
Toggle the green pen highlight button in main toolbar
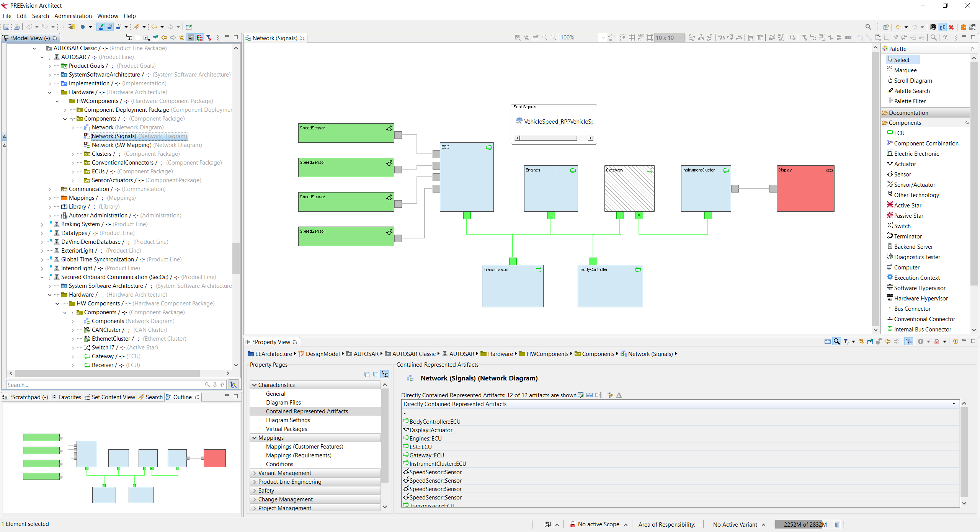click(x=101, y=27)
